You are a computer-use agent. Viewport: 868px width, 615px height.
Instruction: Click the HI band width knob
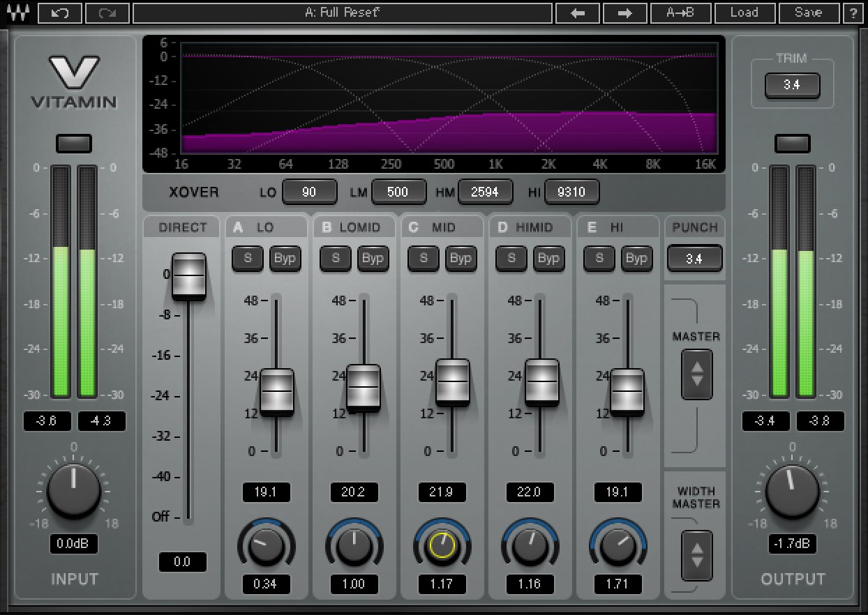click(618, 546)
